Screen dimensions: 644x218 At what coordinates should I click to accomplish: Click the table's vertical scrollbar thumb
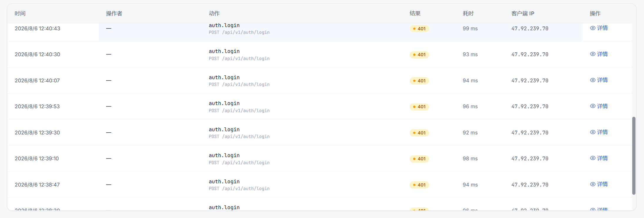tap(634, 156)
